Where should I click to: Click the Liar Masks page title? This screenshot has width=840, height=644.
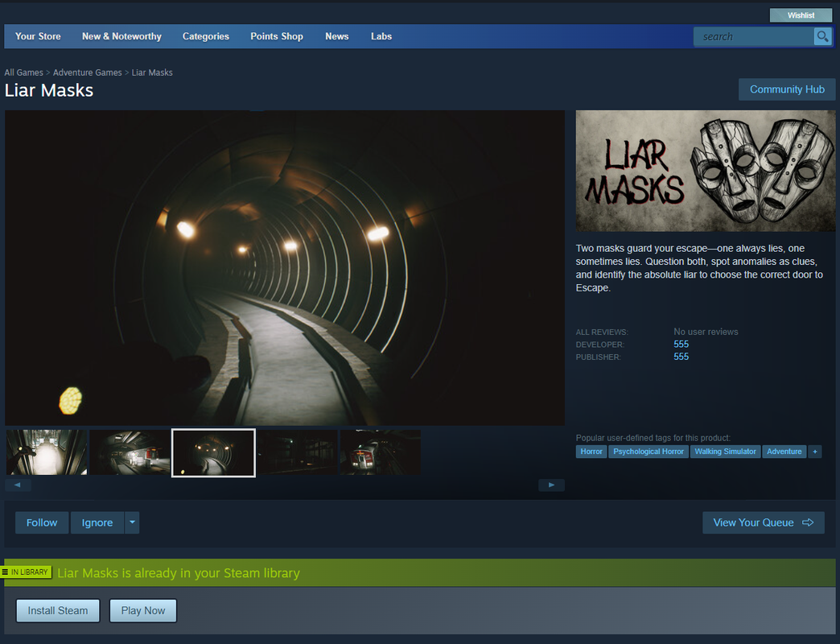click(x=49, y=90)
